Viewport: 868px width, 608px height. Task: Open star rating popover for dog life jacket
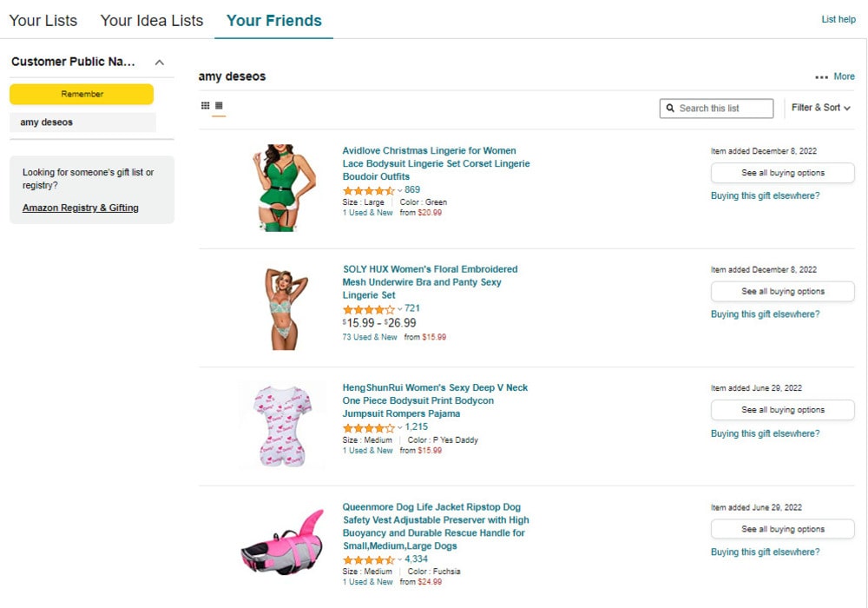369,560
